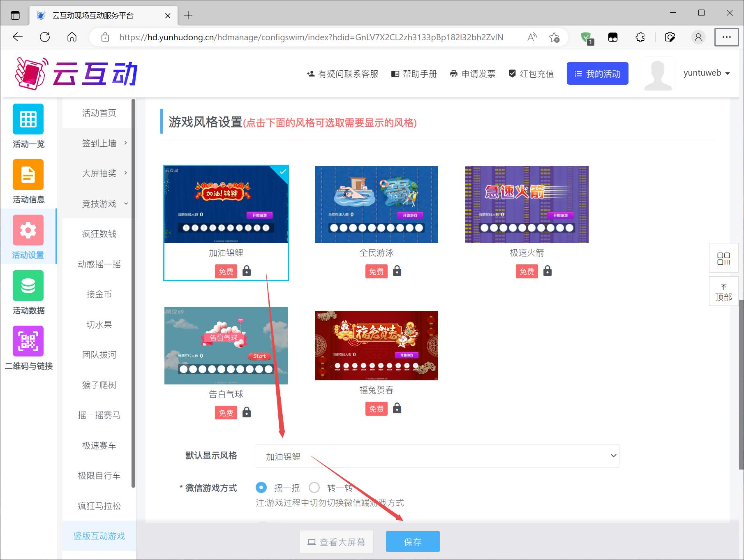Open the 团队拔河 game settings
The width and height of the screenshot is (744, 560).
click(x=99, y=355)
